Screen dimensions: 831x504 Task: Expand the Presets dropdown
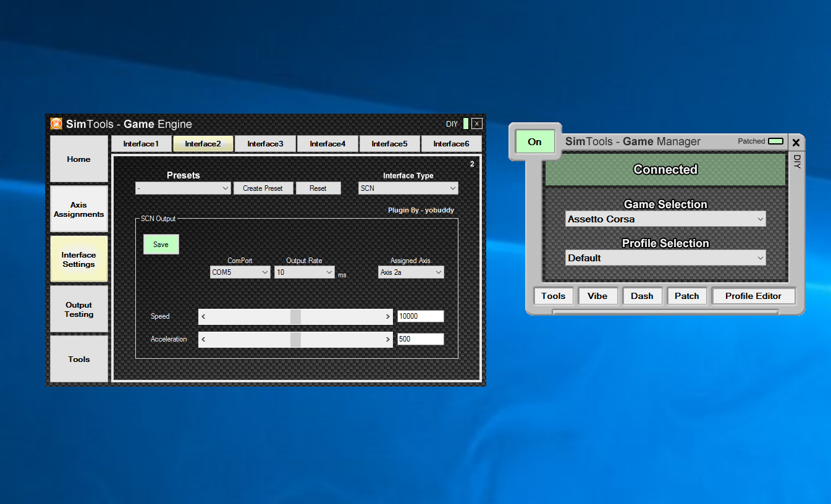tap(183, 188)
